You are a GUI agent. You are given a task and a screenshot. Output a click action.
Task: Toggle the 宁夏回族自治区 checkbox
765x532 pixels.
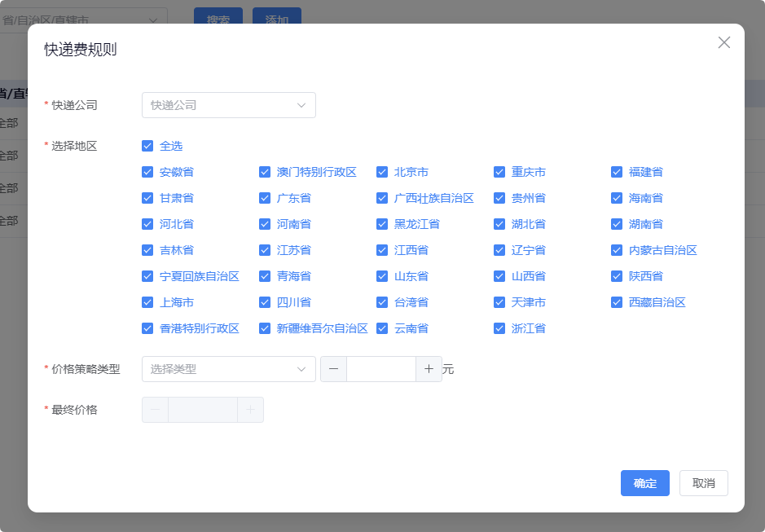(x=147, y=276)
